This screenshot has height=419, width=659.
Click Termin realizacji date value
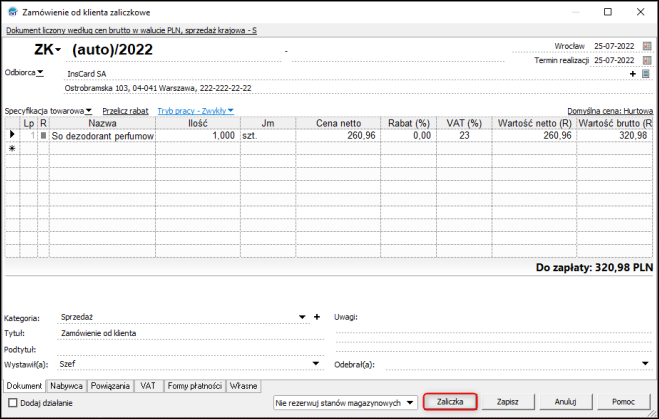(x=614, y=61)
